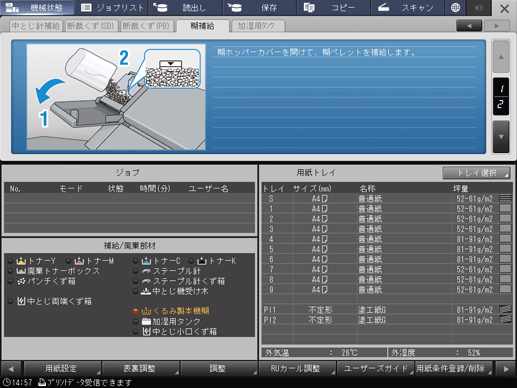This screenshot has height=388, width=517.
Task: Click the トナーY toner icon
Action: coord(21,261)
